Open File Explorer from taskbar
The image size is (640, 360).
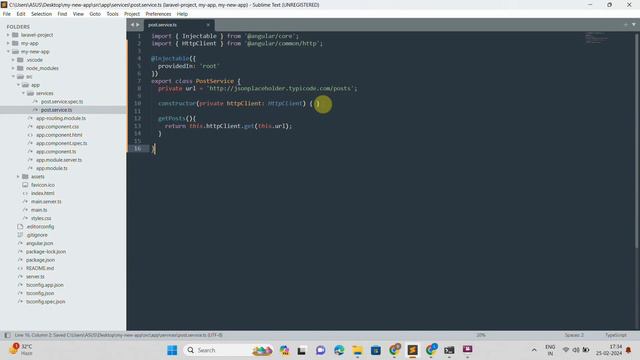click(x=358, y=350)
